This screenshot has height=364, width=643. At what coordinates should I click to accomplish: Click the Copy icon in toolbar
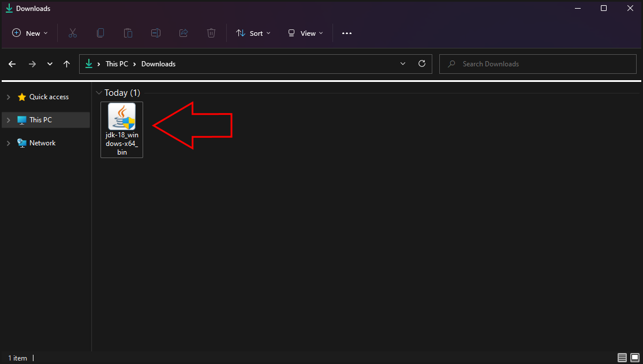click(100, 33)
